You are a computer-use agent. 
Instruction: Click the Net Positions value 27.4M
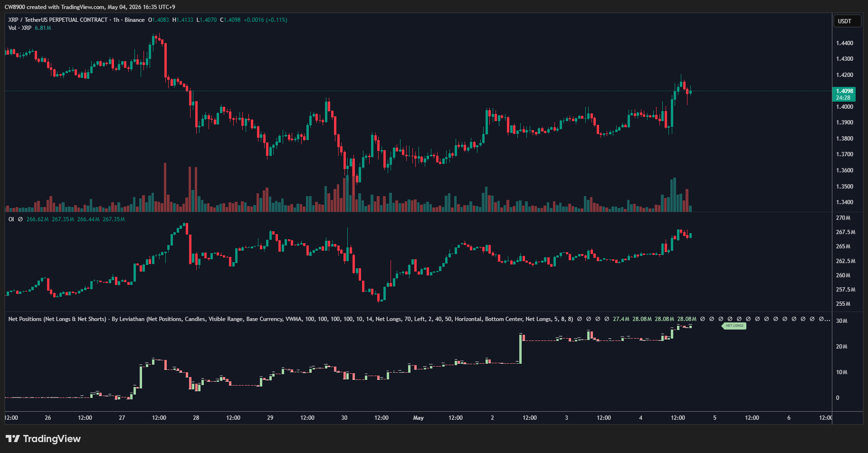click(x=621, y=319)
